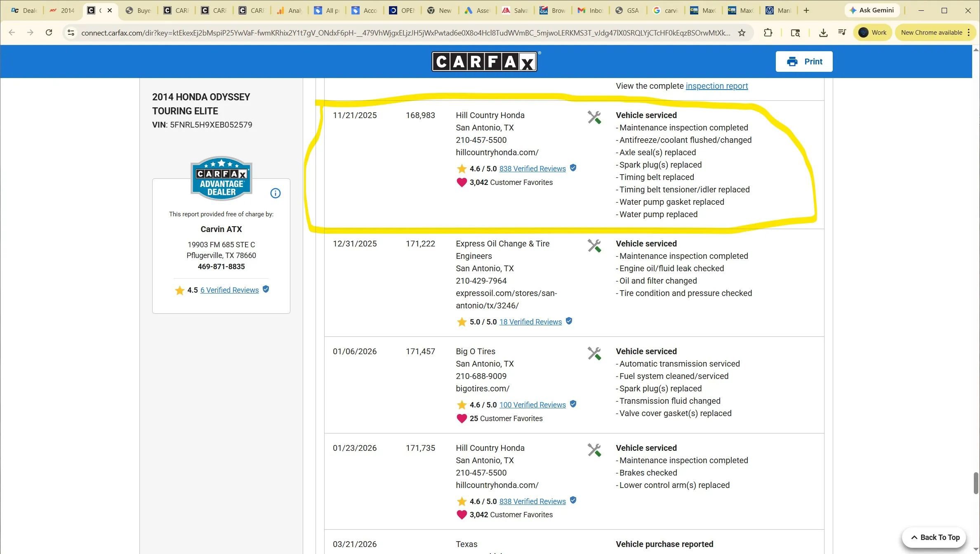Click the site information icon in address bar
Screen dimensions: 980x554
point(71,33)
